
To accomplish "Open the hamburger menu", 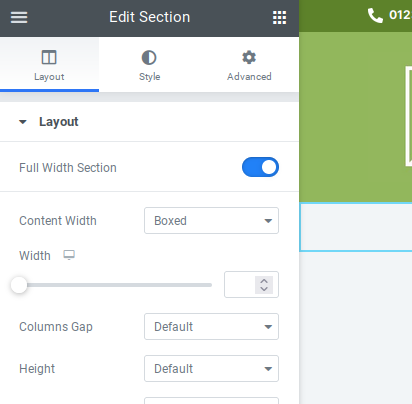I will tap(19, 17).
